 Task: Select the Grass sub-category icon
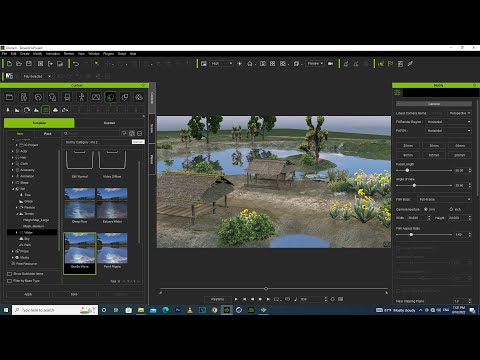(x=17, y=110)
